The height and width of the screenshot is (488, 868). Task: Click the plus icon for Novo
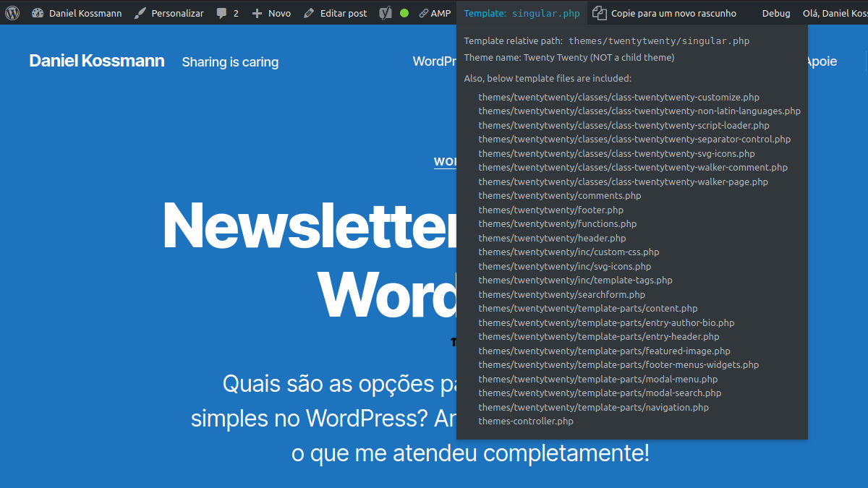(x=257, y=13)
